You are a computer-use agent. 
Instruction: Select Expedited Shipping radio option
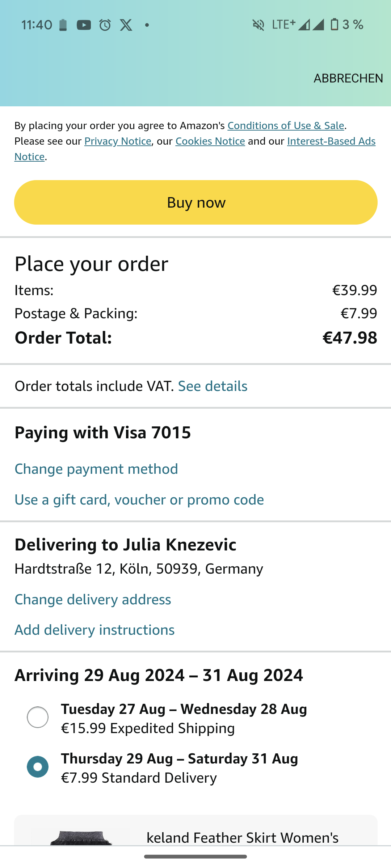38,717
